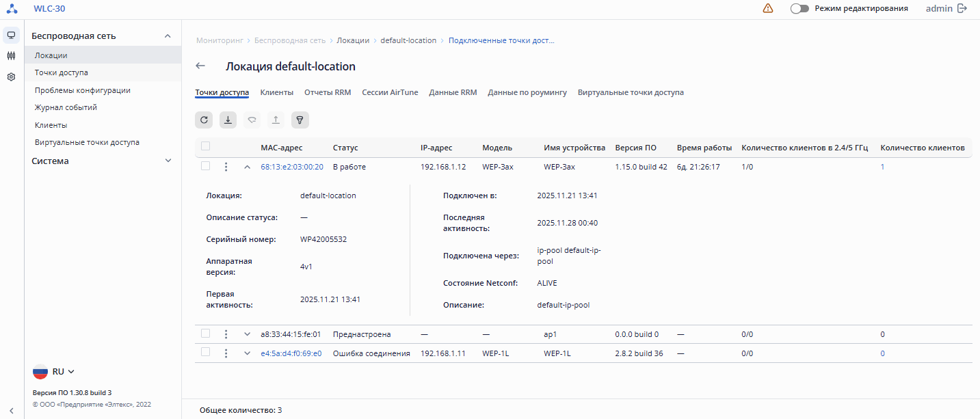Open three-dot menu for ap1 row

(x=226, y=334)
